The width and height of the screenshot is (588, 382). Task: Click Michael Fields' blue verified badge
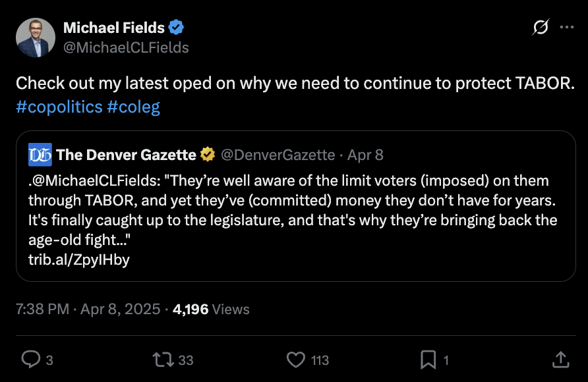[177, 28]
